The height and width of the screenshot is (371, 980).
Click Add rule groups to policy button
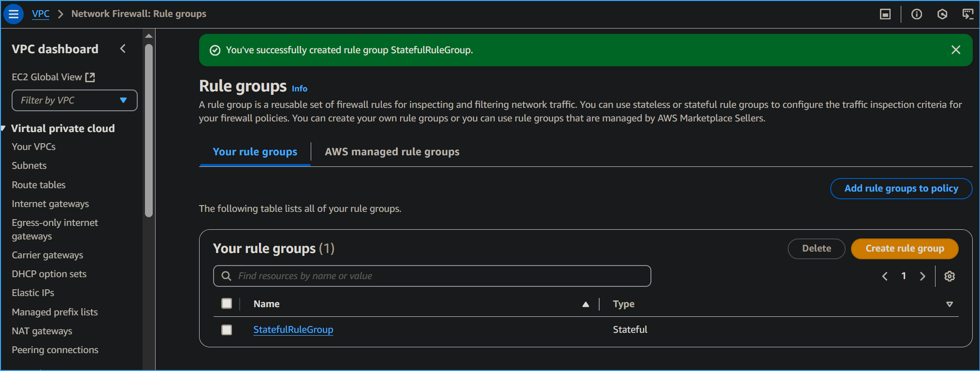click(x=901, y=189)
